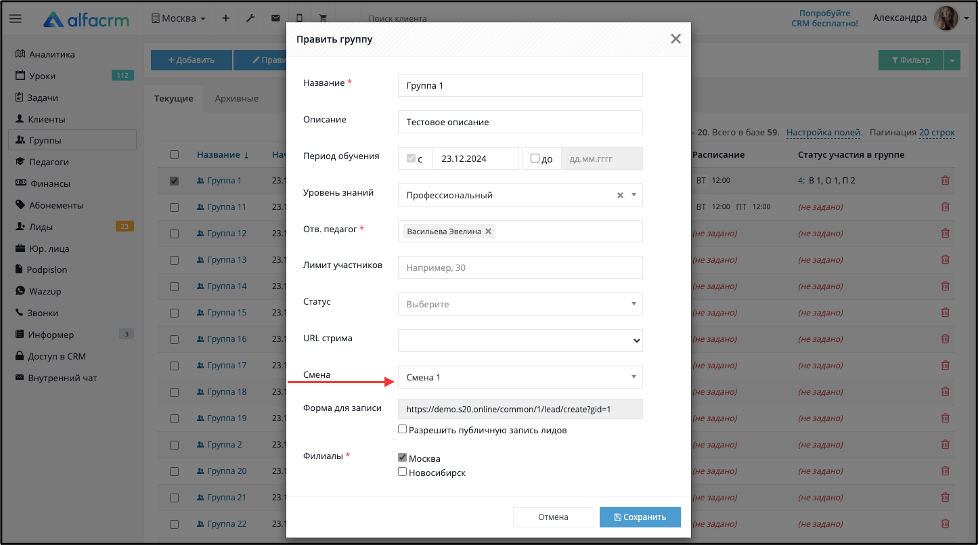
Task: Click the plus icon in the top bar
Action: click(225, 18)
